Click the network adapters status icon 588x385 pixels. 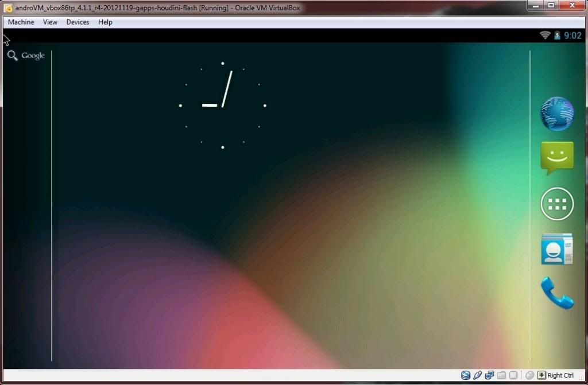point(489,375)
